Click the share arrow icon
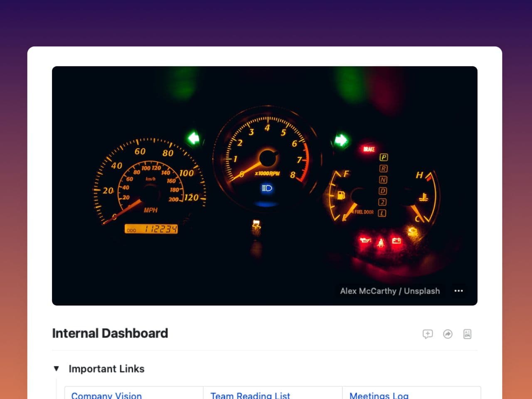 click(448, 334)
